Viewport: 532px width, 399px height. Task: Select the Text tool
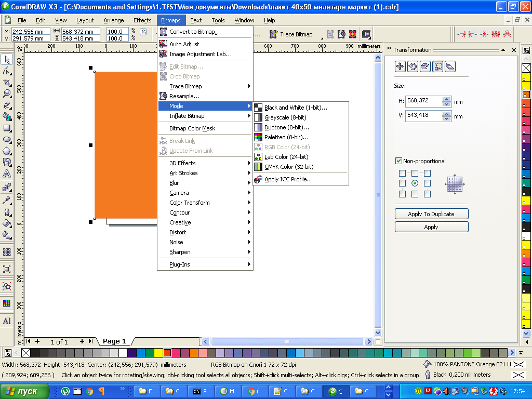pos(7,174)
